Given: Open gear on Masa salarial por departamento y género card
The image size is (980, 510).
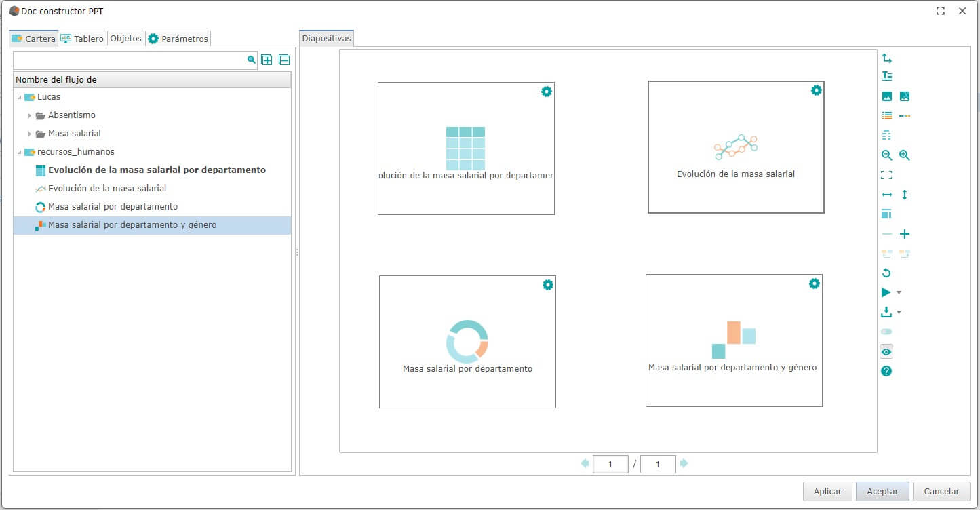Looking at the screenshot, I should 815,283.
